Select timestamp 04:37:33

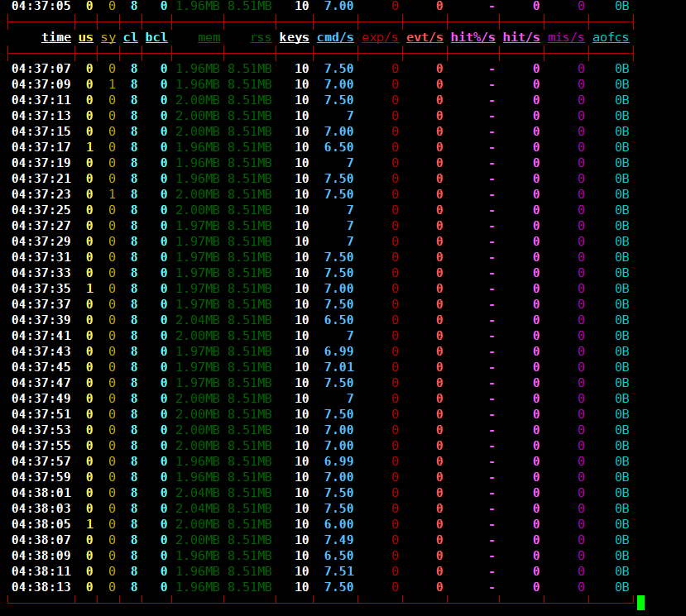pyautogui.click(x=41, y=273)
